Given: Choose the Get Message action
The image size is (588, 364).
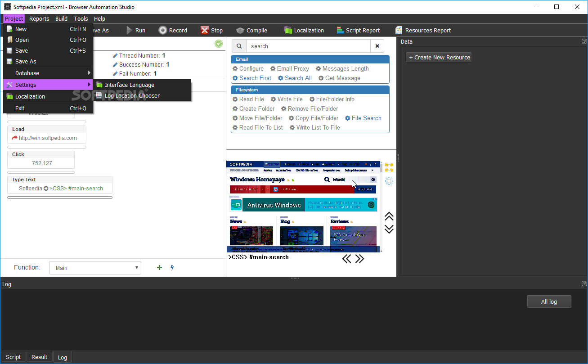Looking at the screenshot, I should [x=339, y=78].
